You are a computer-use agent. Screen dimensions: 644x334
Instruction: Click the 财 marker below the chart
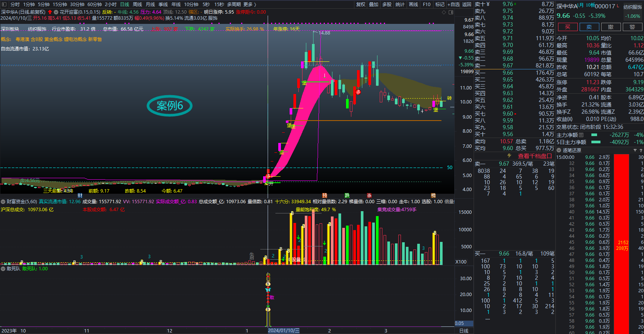pos(80,196)
